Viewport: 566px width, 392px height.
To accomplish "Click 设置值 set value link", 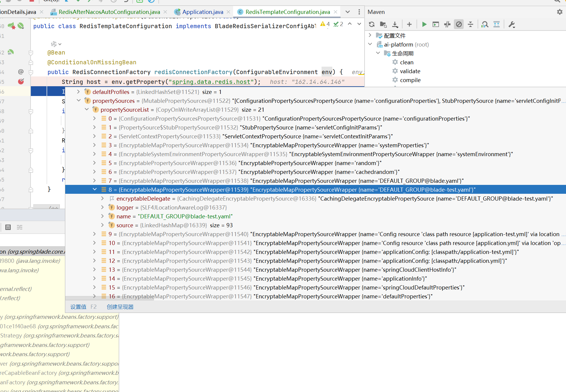I will tap(78, 307).
